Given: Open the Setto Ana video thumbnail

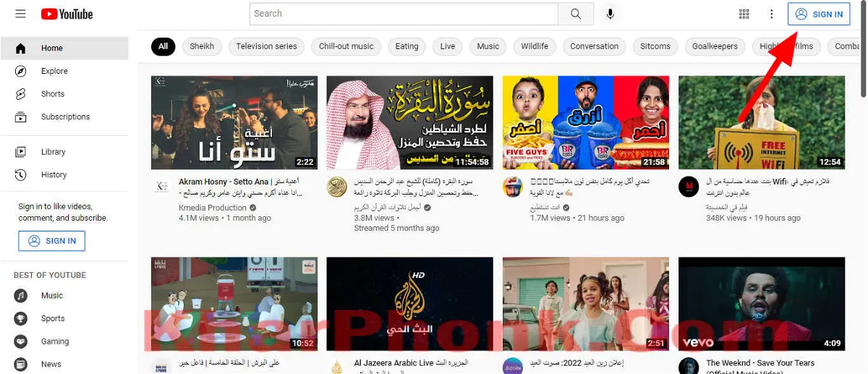Looking at the screenshot, I should pyautogui.click(x=234, y=123).
